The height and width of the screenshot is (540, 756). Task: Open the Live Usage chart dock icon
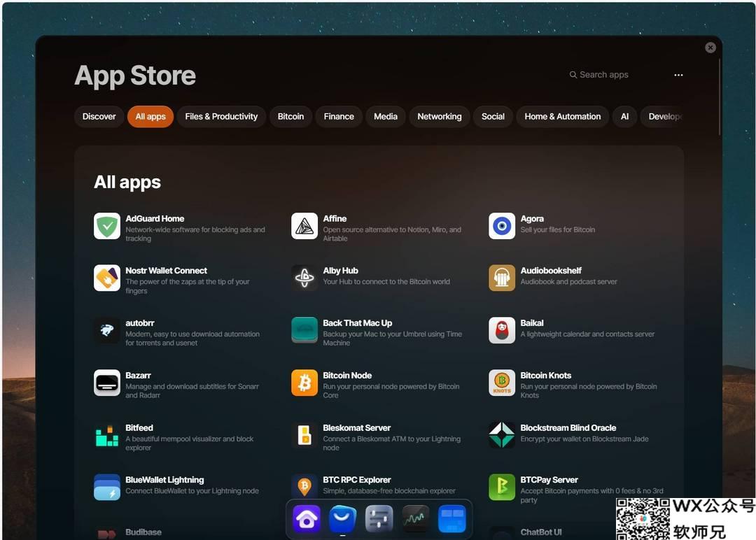(416, 519)
